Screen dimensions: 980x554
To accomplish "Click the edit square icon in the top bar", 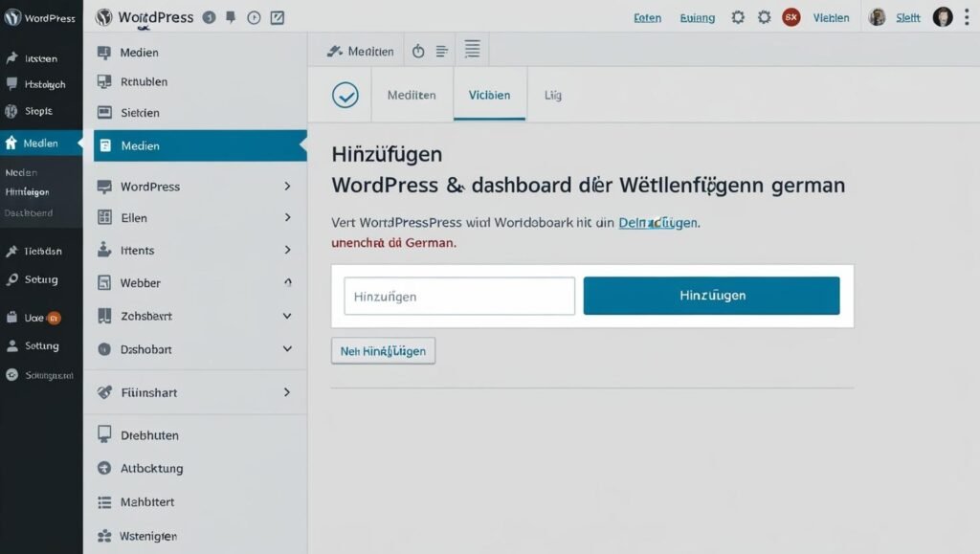I will [x=278, y=17].
